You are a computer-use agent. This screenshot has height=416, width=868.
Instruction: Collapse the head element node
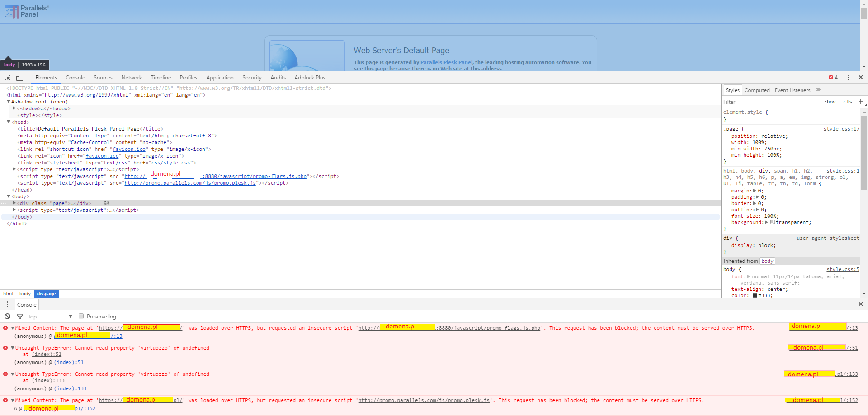click(9, 122)
